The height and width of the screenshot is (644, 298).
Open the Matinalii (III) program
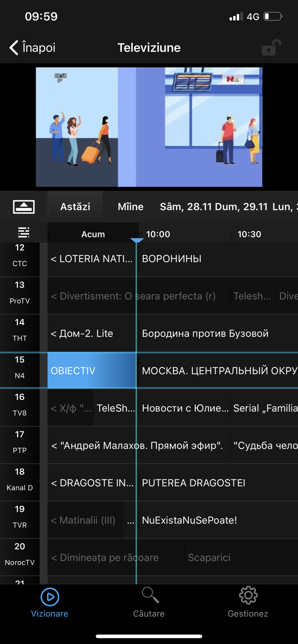coord(85,520)
